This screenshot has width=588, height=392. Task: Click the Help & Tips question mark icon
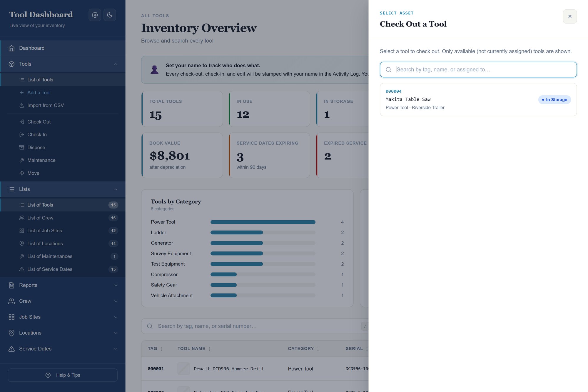[48, 375]
